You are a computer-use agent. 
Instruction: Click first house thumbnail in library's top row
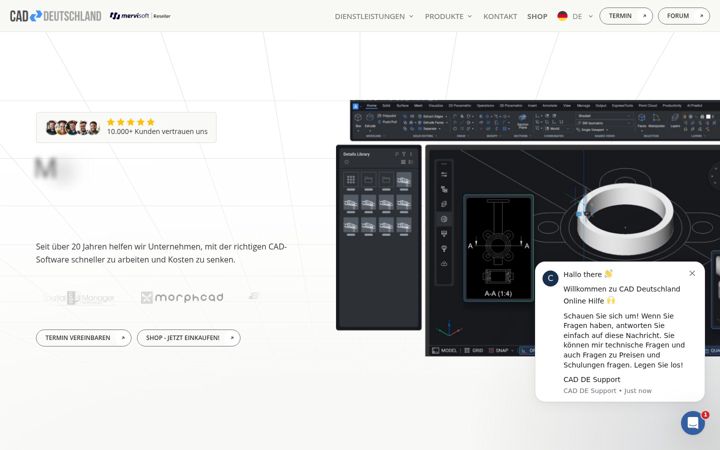coord(404,180)
